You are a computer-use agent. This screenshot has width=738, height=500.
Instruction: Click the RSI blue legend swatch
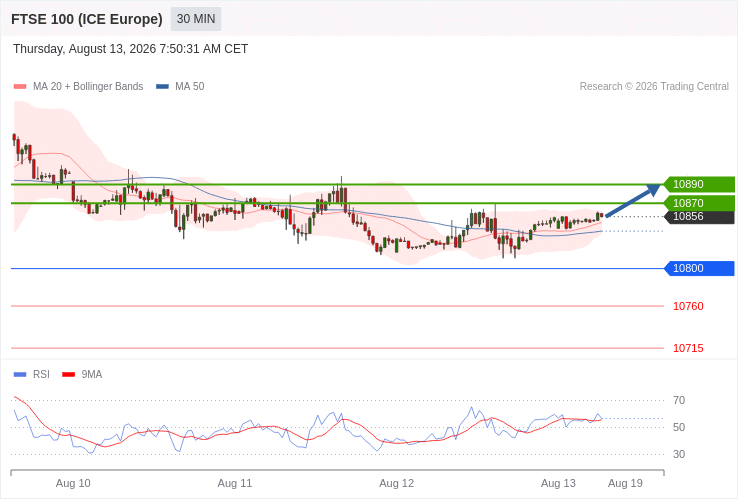pyautogui.click(x=20, y=375)
